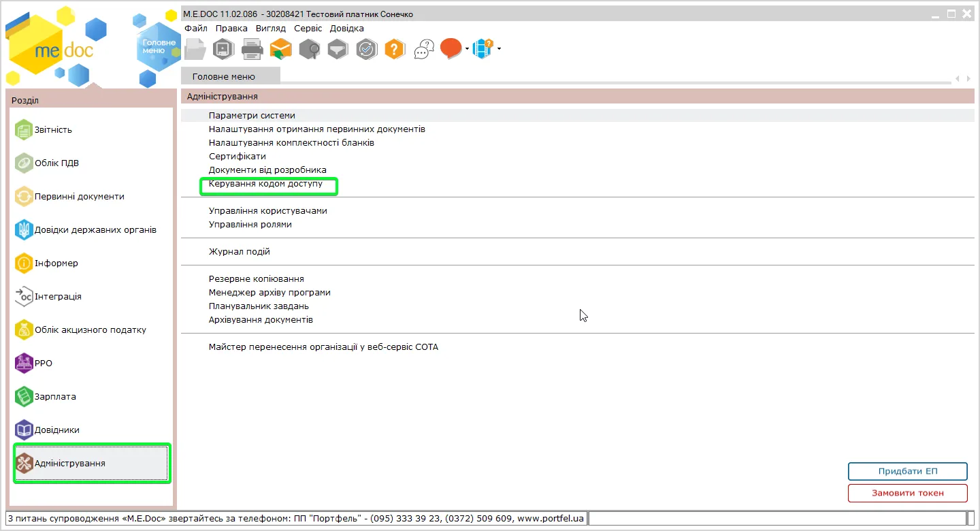Click the orange question mark help icon
The image size is (980, 531).
(x=395, y=50)
